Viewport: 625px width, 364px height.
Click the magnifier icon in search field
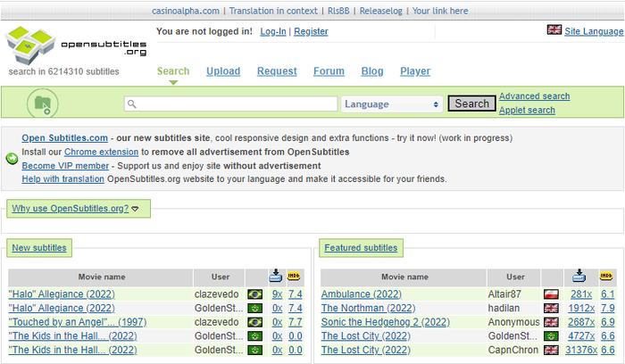[x=132, y=104]
